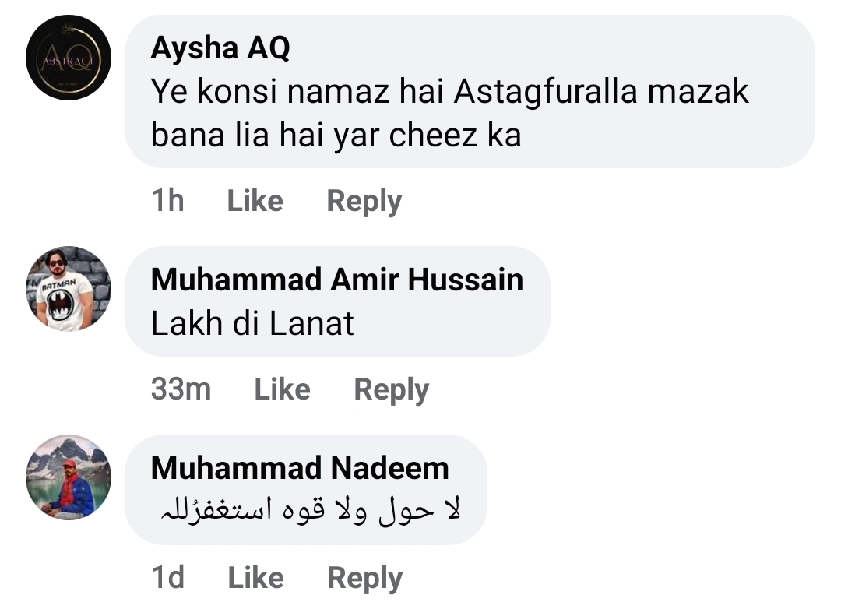Reply to Muhammad Amir Hussain's comment
The width and height of the screenshot is (841, 616).
click(x=391, y=389)
